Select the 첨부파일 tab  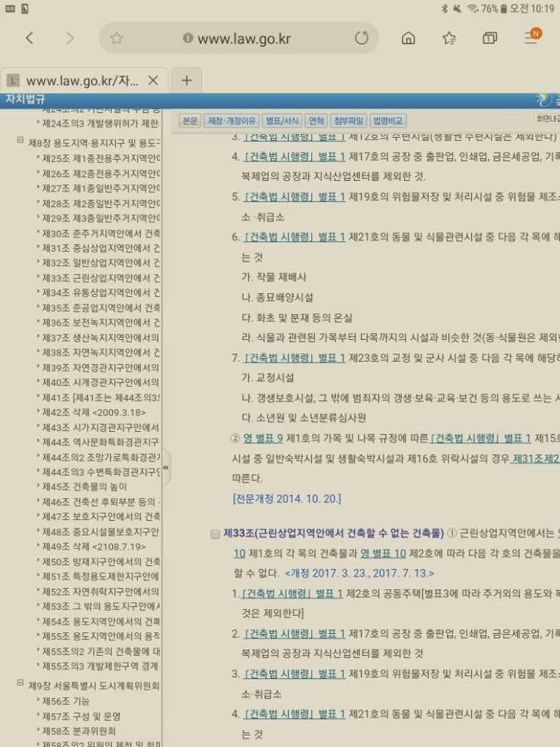tap(348, 121)
